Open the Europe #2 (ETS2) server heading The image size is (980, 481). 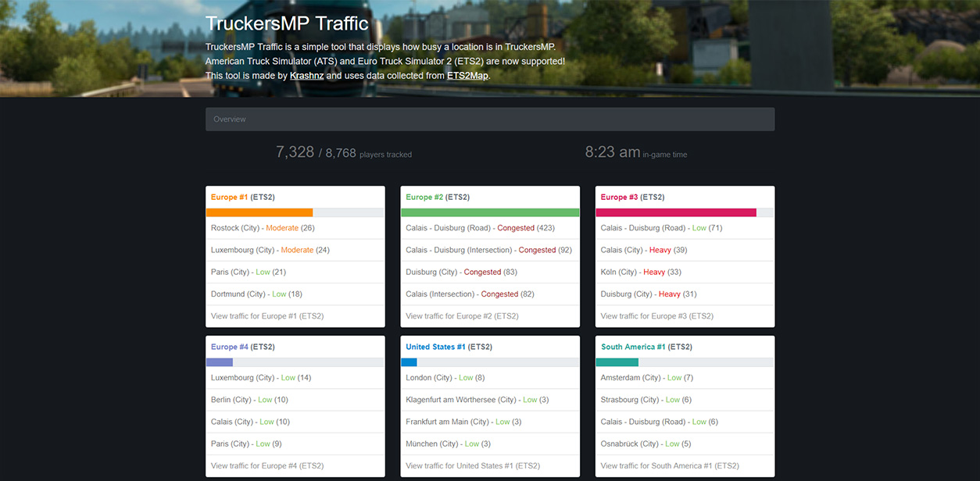(x=438, y=198)
